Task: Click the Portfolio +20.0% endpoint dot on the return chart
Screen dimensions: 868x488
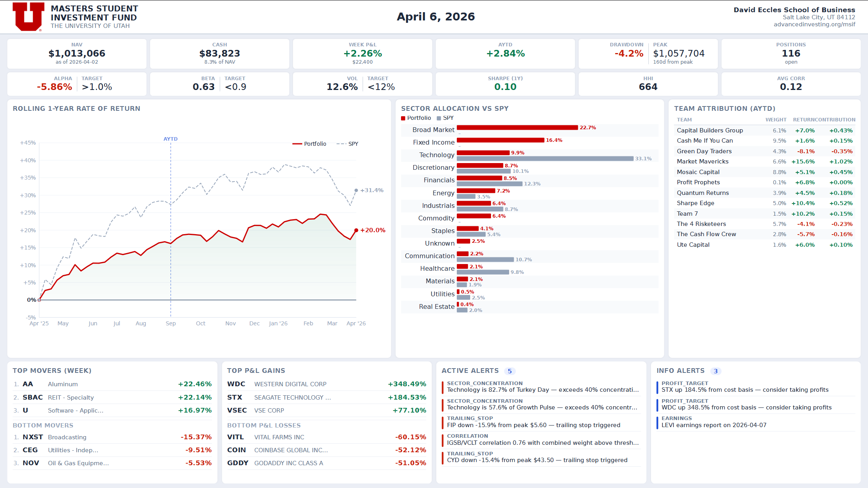Action: coord(356,230)
